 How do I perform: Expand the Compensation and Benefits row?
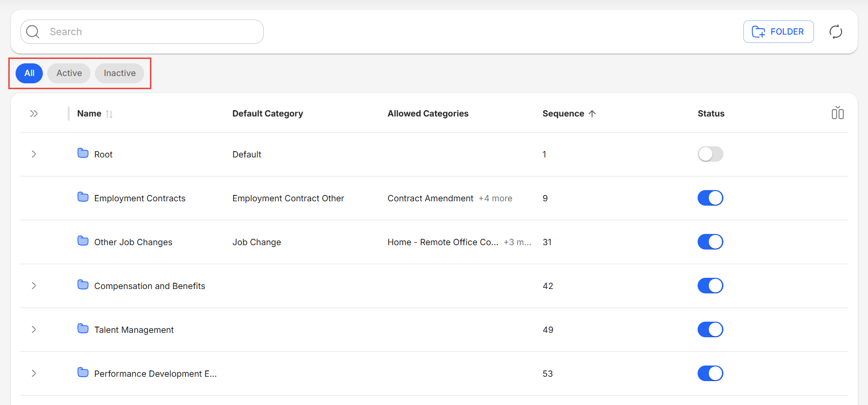coord(34,286)
